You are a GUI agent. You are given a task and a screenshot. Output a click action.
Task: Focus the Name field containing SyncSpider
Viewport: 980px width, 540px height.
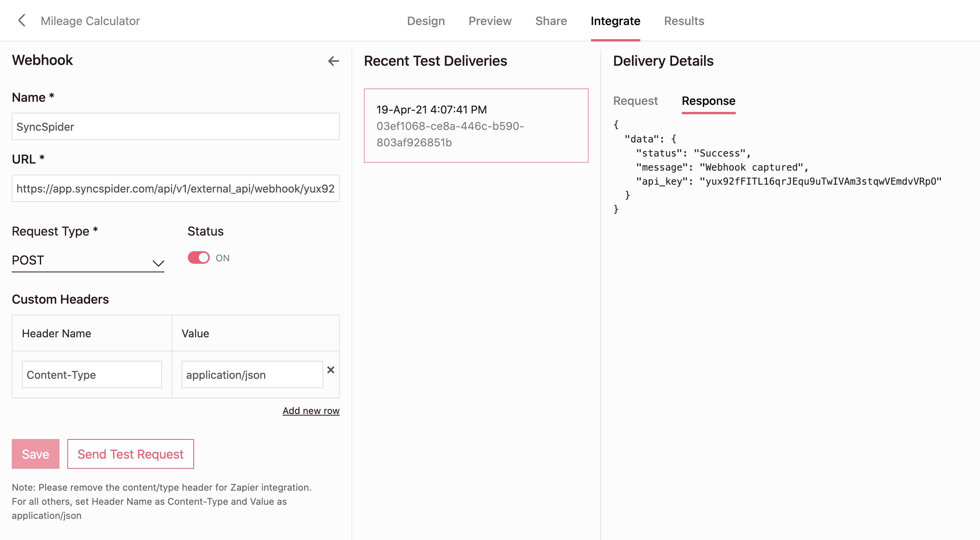click(x=176, y=126)
